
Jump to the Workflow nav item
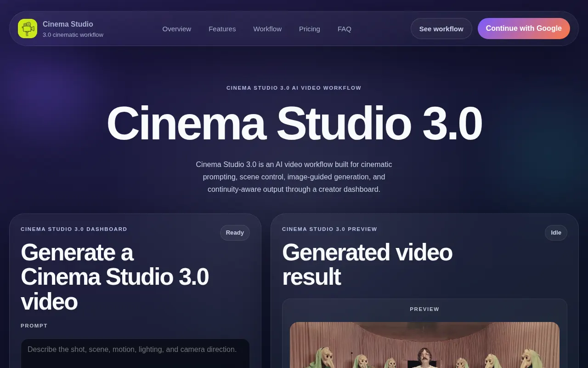click(x=267, y=29)
